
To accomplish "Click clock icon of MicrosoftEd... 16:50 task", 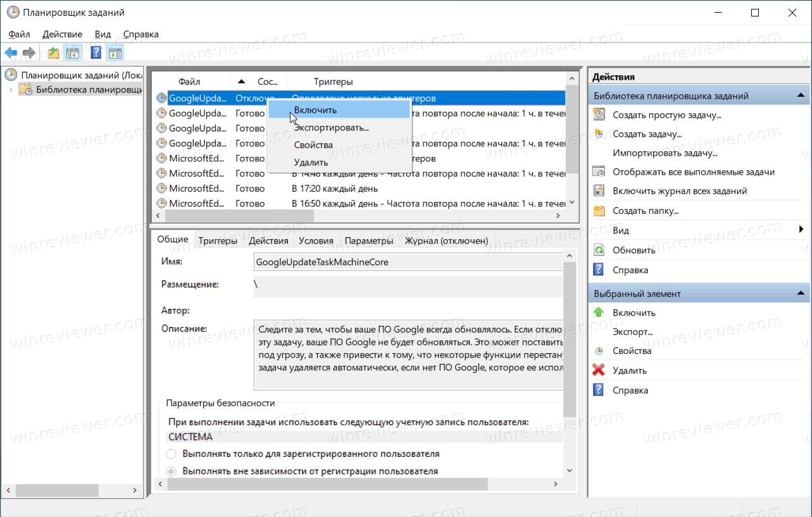I will tap(161, 204).
